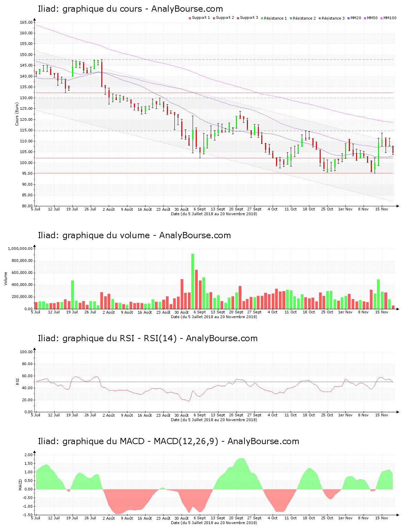Click the 155.00 price axis value
412x532 pixels.
26,44
